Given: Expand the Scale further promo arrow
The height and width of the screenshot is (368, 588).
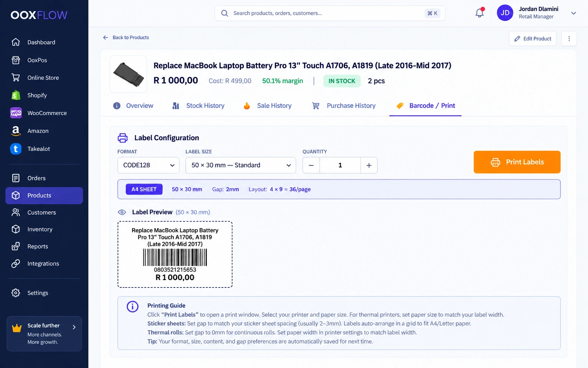Looking at the screenshot, I should click(74, 327).
